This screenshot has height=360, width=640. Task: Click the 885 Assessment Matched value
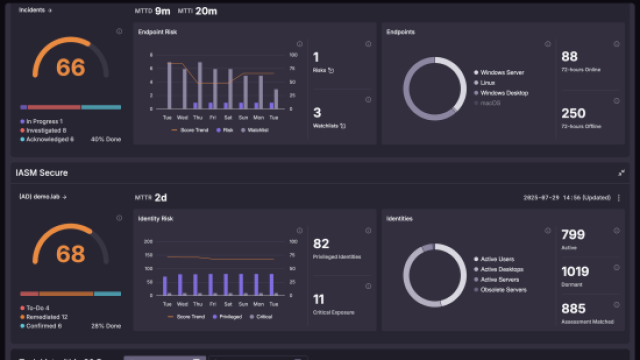(573, 309)
